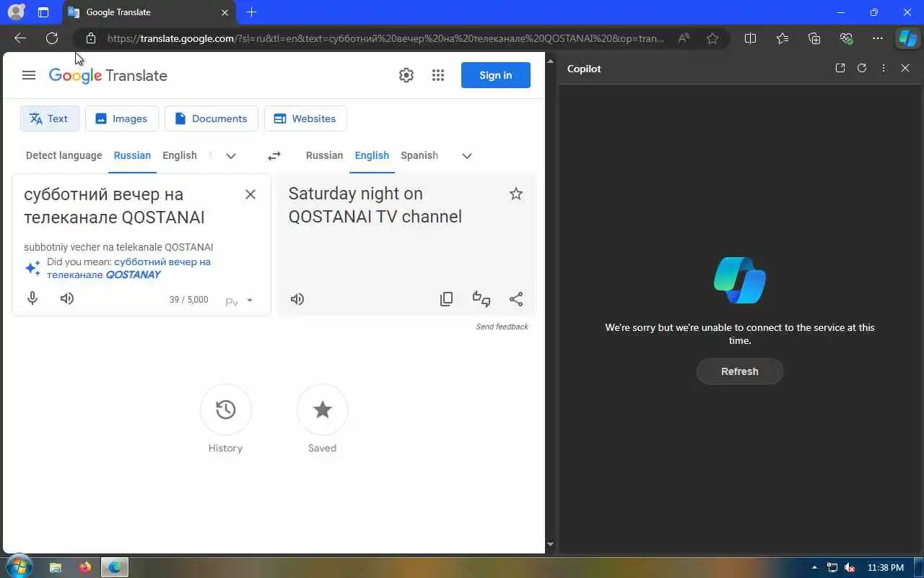Toggle the Copilot sidebar button
This screenshot has width=924, height=578.
907,38
